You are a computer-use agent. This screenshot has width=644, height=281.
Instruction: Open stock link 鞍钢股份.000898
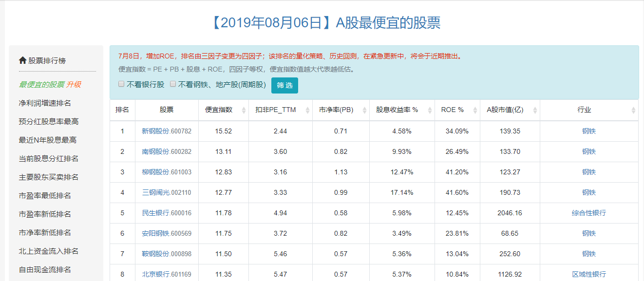pos(167,254)
